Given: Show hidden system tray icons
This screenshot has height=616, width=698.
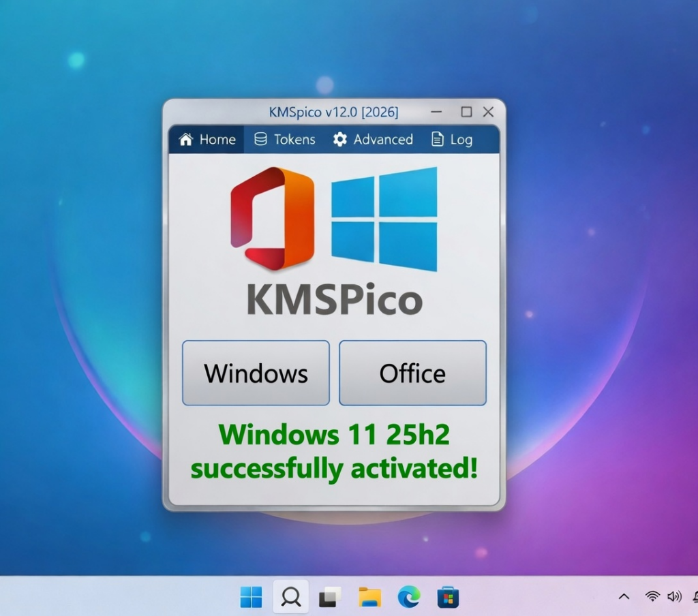Looking at the screenshot, I should pyautogui.click(x=624, y=596).
